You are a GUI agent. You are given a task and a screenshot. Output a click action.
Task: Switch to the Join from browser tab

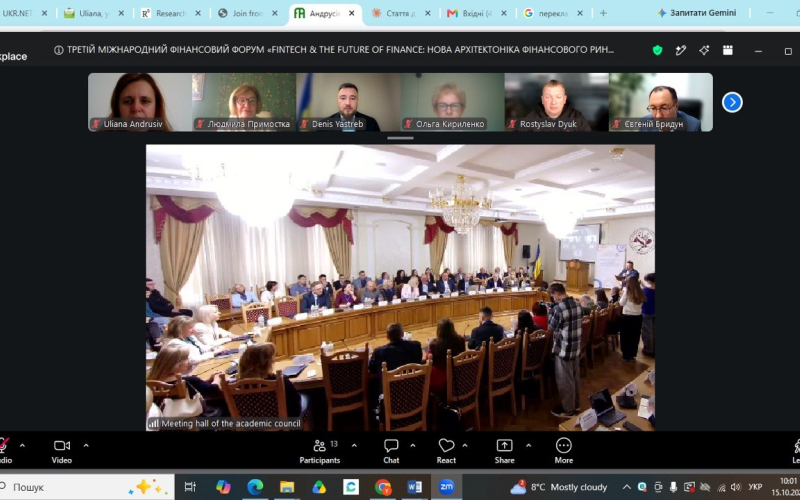pos(247,13)
